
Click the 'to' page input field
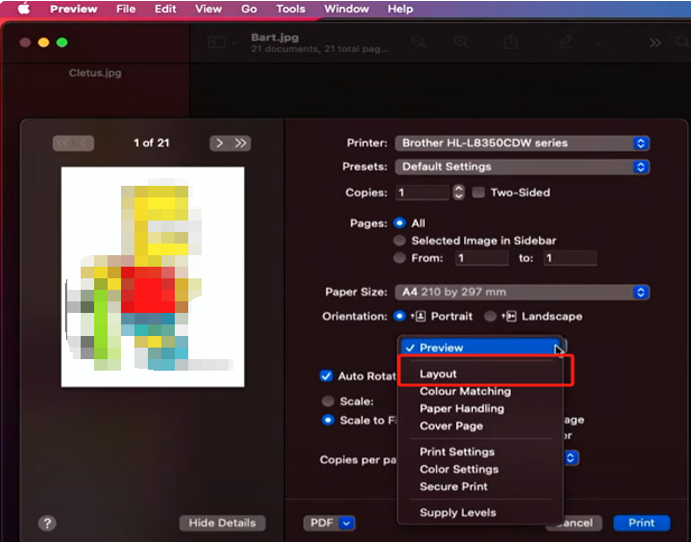coord(570,258)
